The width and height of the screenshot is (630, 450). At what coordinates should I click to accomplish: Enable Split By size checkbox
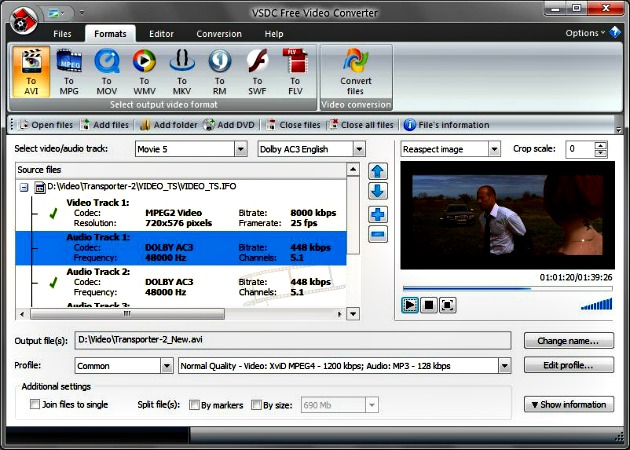click(256, 405)
